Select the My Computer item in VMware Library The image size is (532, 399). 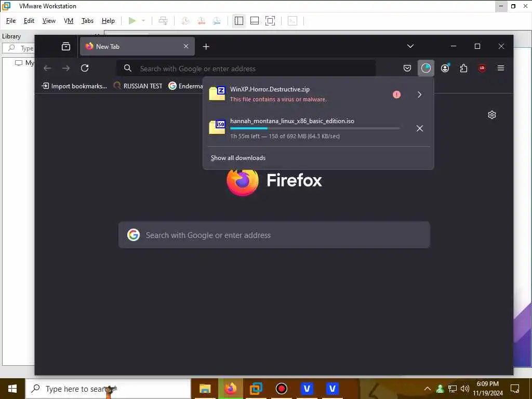coord(25,63)
